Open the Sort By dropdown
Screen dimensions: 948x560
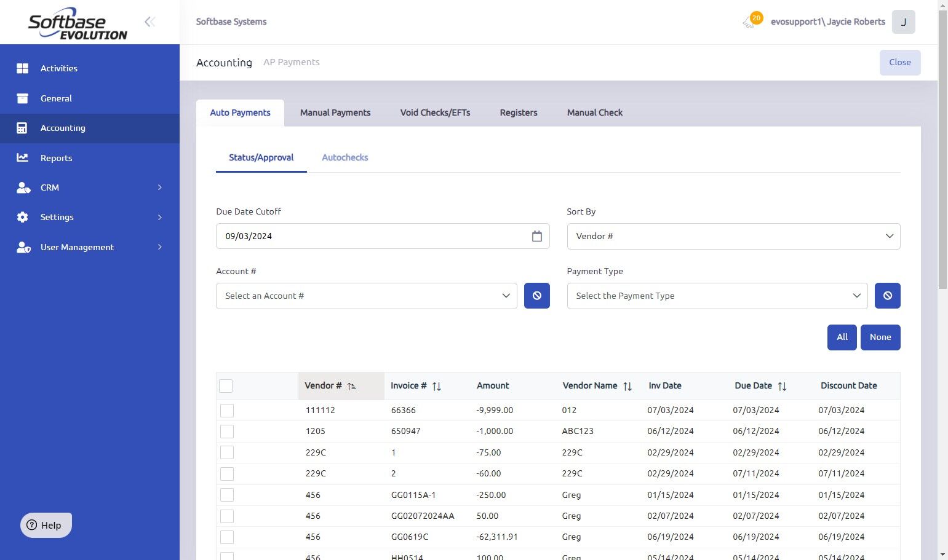pyautogui.click(x=733, y=236)
